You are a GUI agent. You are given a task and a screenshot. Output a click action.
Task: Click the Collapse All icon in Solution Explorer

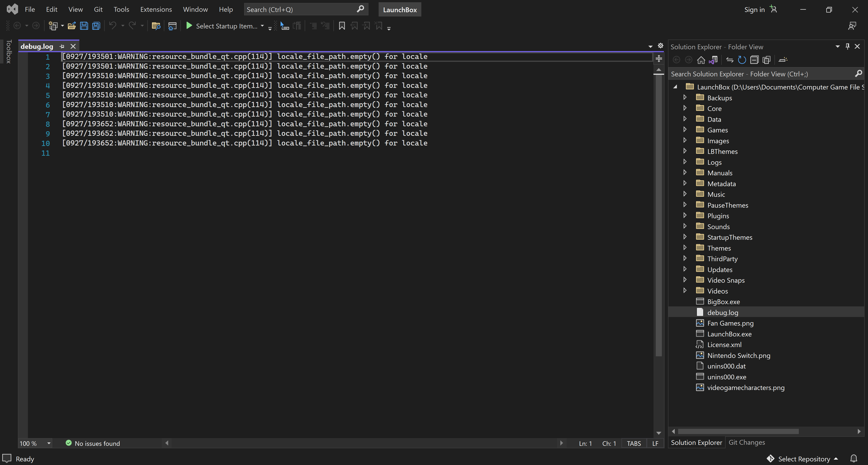click(755, 60)
